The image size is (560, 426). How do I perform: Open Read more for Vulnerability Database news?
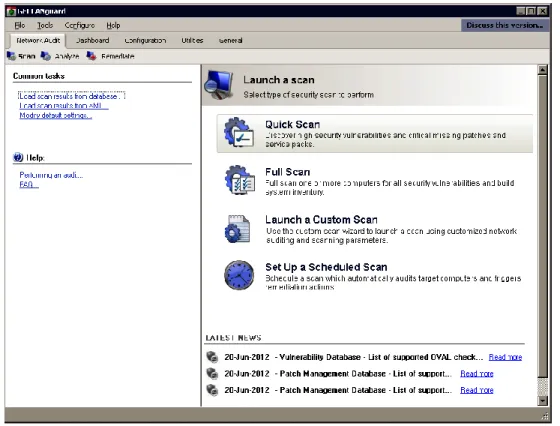tap(505, 357)
